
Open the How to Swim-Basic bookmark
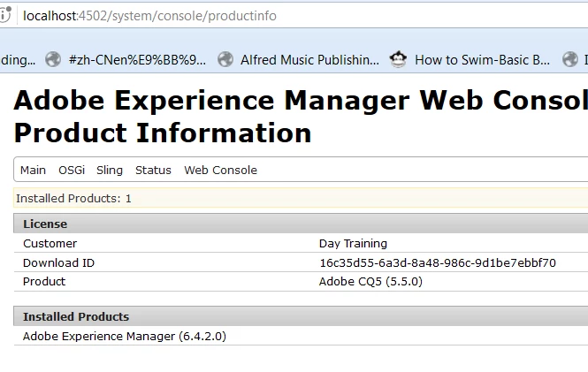point(482,60)
